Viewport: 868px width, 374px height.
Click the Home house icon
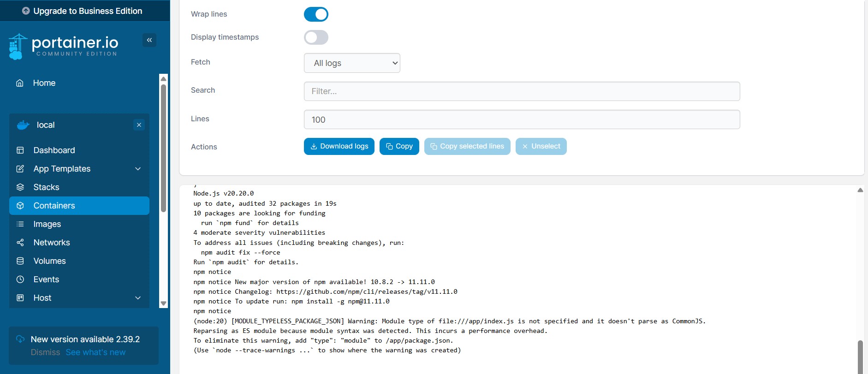[20, 83]
